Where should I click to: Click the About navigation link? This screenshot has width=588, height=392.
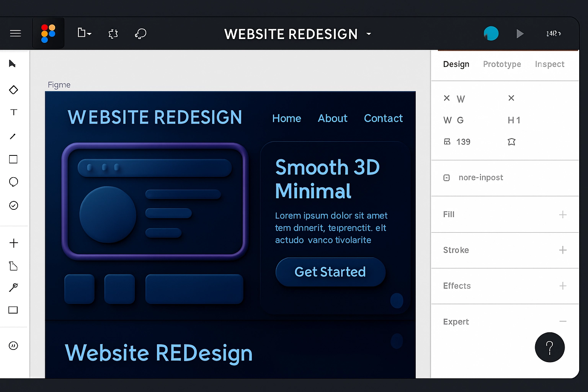click(x=332, y=118)
